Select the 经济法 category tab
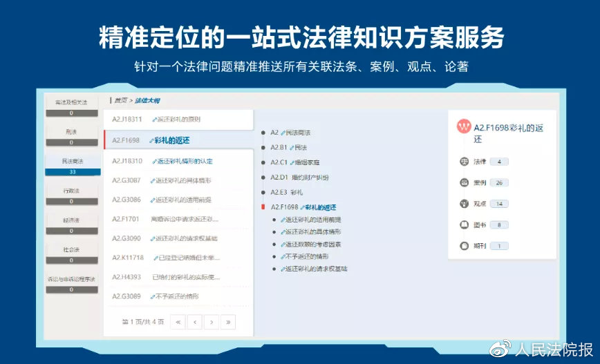600x364 pixels. [72, 224]
